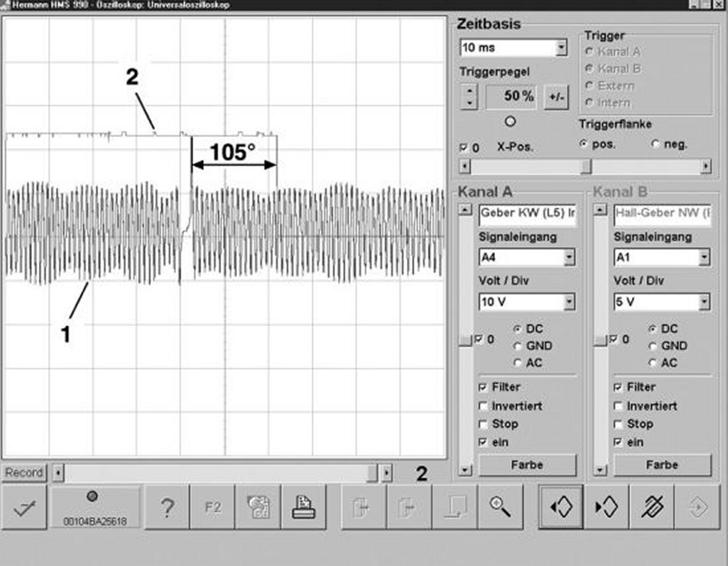Click the printer icon to print
Screen dimensions: 728x566
click(304, 508)
